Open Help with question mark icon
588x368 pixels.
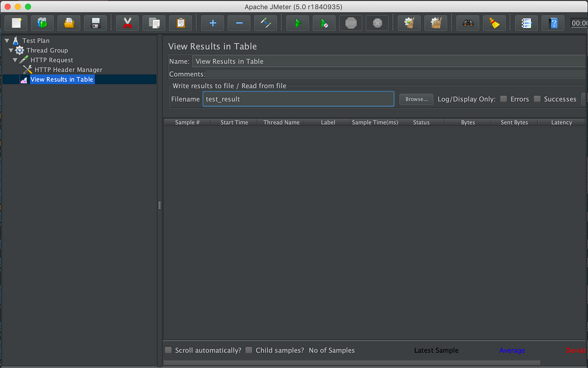[x=553, y=23]
